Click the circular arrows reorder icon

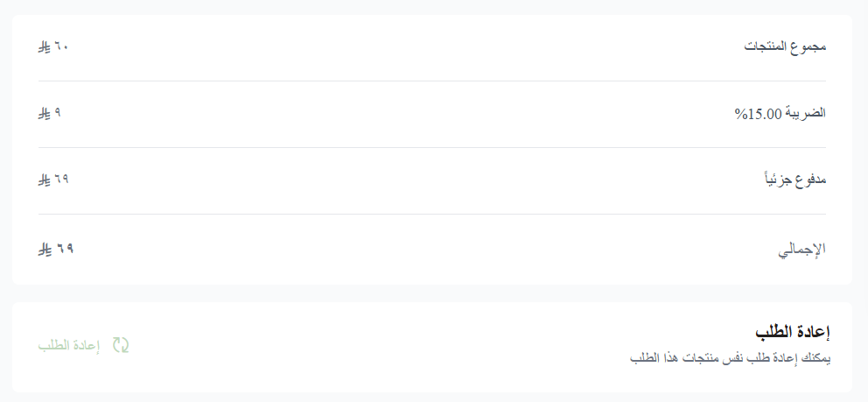pos(121,345)
